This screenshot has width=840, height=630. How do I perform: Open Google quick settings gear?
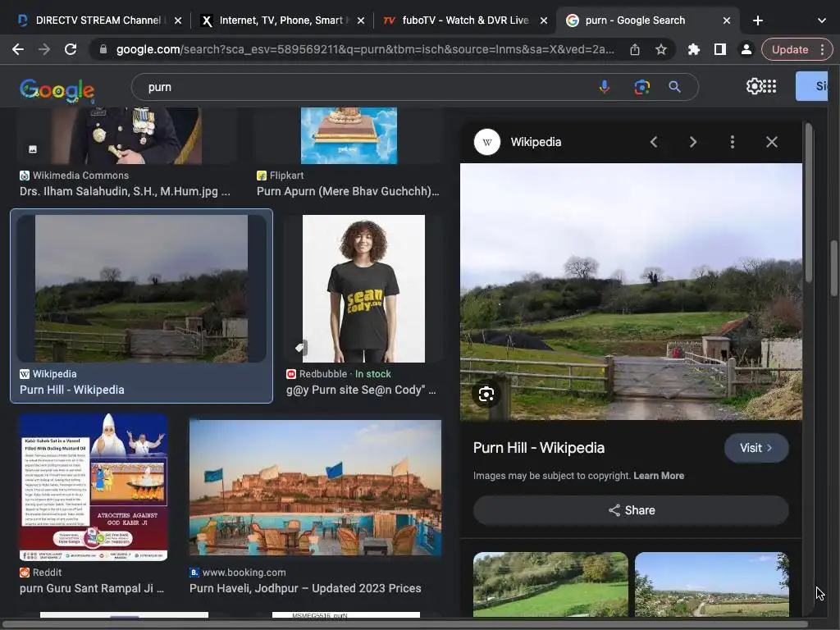click(753, 86)
